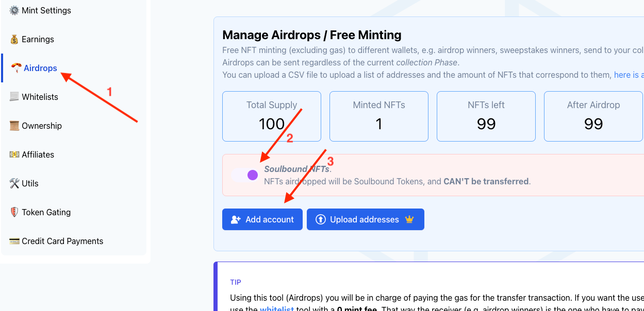
Task: Click the NFTs left stat card
Action: tap(486, 116)
